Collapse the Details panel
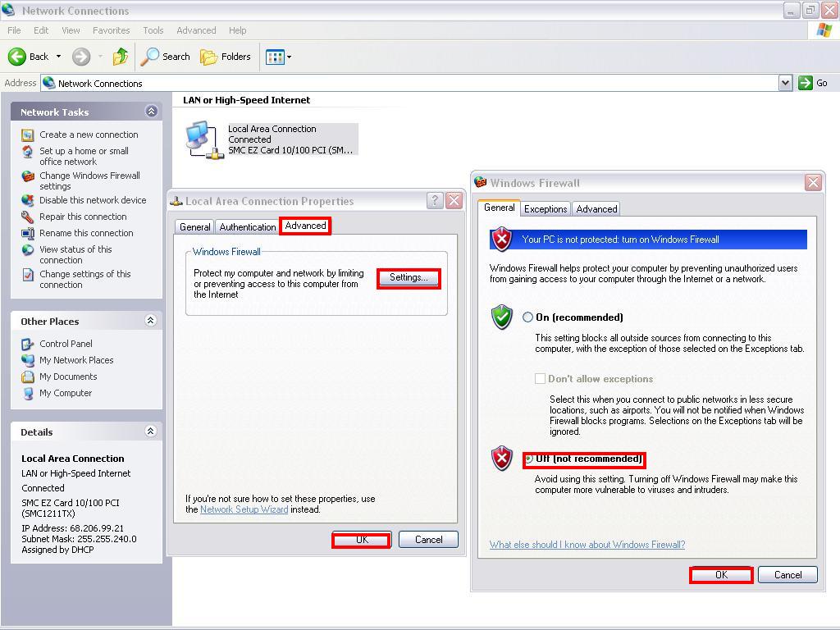 (x=151, y=431)
